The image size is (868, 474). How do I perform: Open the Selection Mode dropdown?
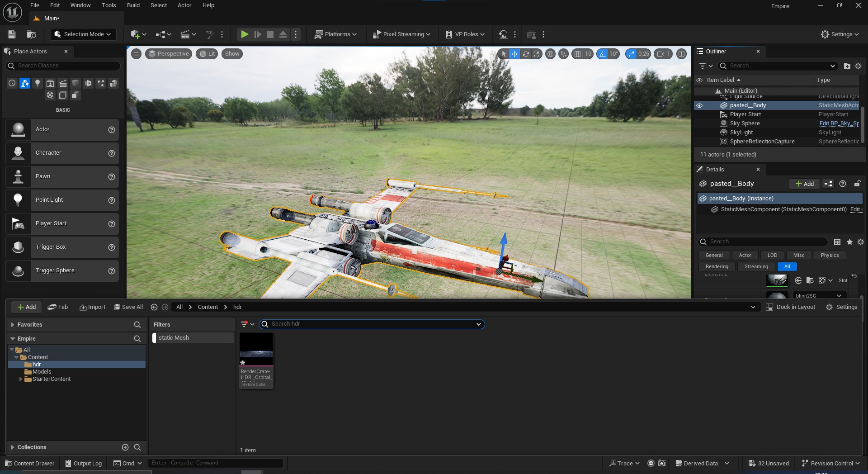pos(83,34)
